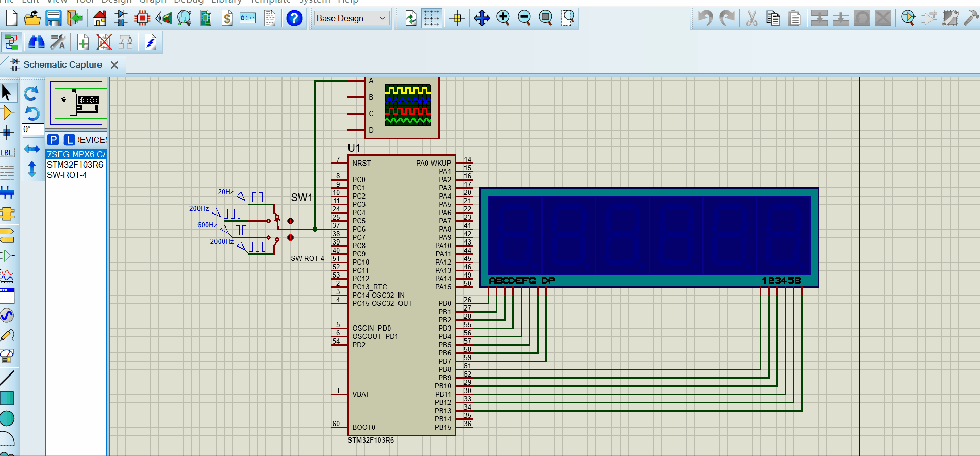Screen dimensions: 980x456
Task: Add a new sheet with plus icon
Action: tap(82, 42)
